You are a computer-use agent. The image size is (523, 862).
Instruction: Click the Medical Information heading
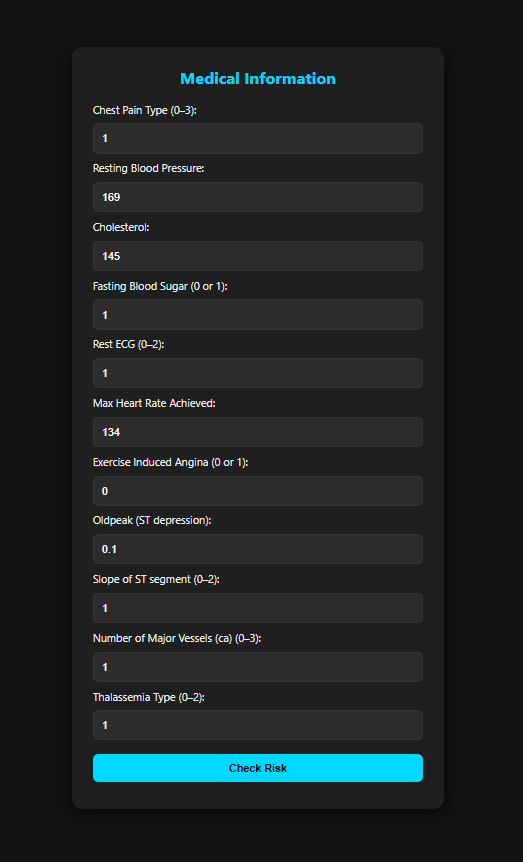(x=258, y=79)
